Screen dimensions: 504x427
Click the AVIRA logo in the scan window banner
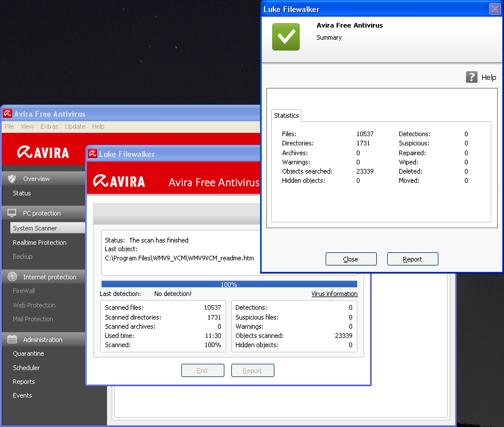pos(119,181)
